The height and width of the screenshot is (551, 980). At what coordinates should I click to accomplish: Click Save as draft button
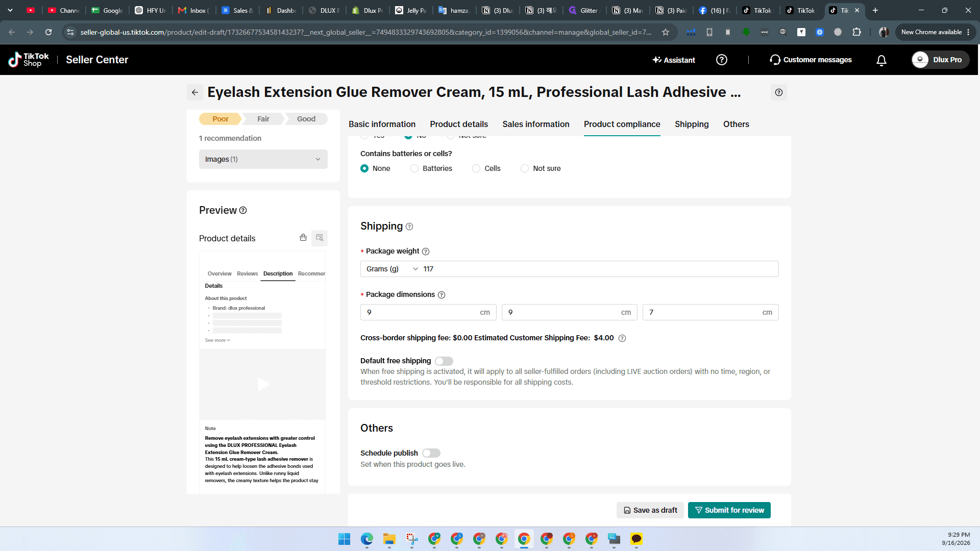pyautogui.click(x=650, y=510)
